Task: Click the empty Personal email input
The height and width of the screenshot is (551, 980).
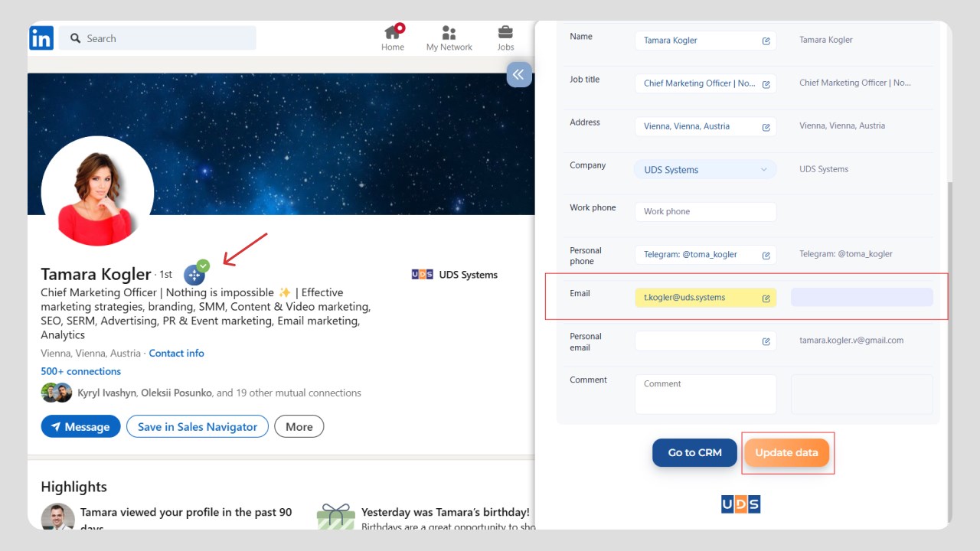Action: (705, 341)
